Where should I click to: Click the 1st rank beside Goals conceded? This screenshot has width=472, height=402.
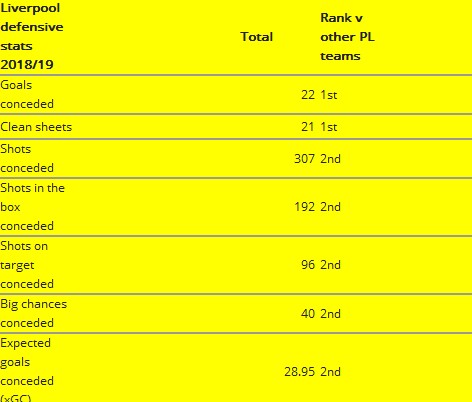point(329,95)
